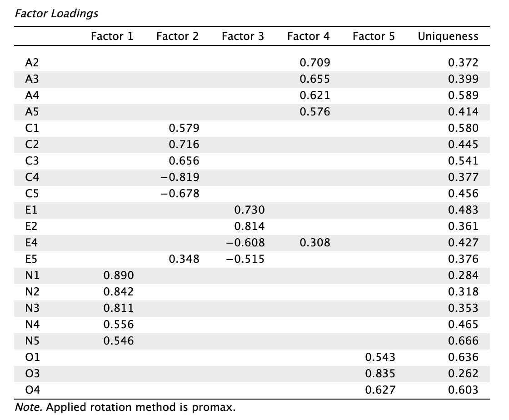The height and width of the screenshot is (420, 509).
Task: Click the N5 uniqueness value 0.666
Action: coord(463,340)
